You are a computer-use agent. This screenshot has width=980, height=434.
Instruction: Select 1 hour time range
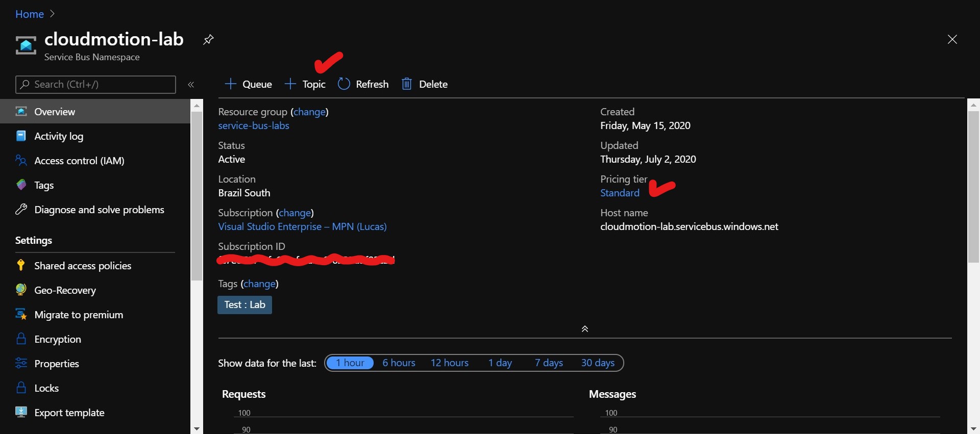[x=350, y=363]
